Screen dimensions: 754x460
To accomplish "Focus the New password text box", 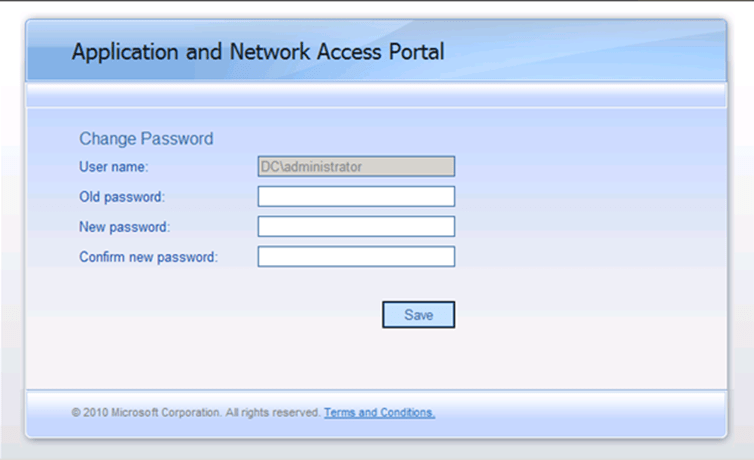I will point(356,226).
